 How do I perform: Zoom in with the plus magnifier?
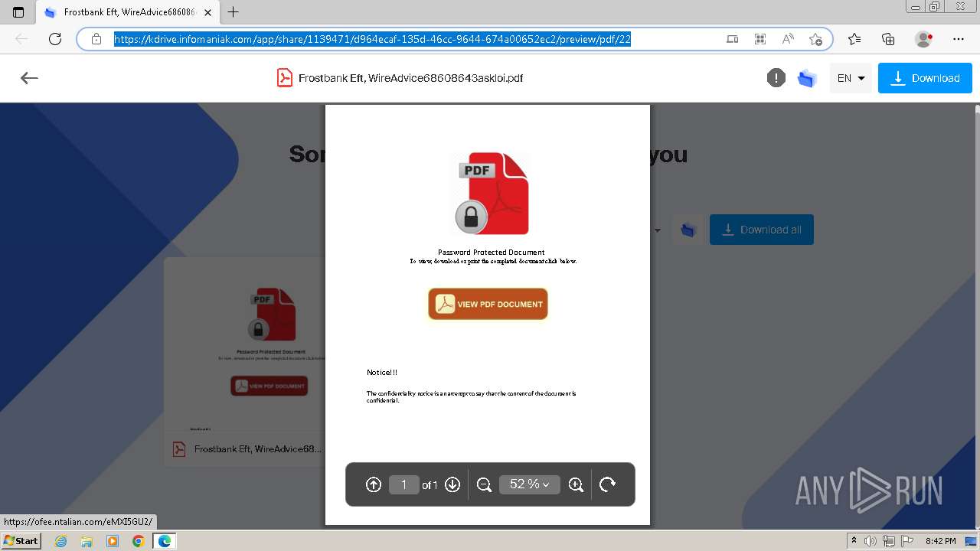(x=577, y=484)
